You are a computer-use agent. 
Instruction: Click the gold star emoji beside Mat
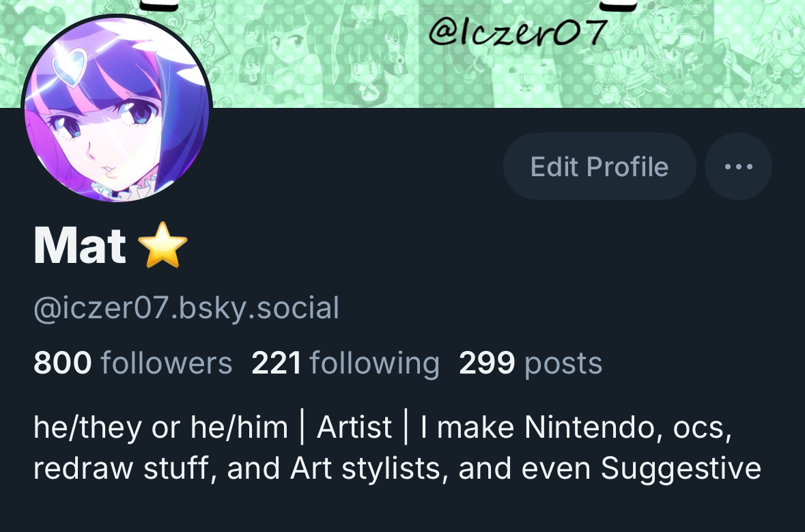(x=163, y=245)
